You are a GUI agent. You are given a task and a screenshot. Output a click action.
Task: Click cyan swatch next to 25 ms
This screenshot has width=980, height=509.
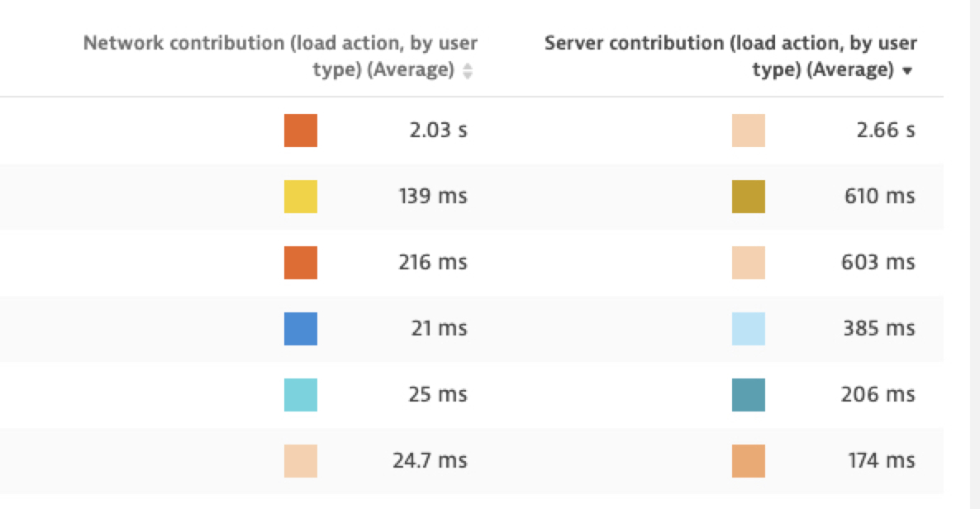pyautogui.click(x=301, y=395)
